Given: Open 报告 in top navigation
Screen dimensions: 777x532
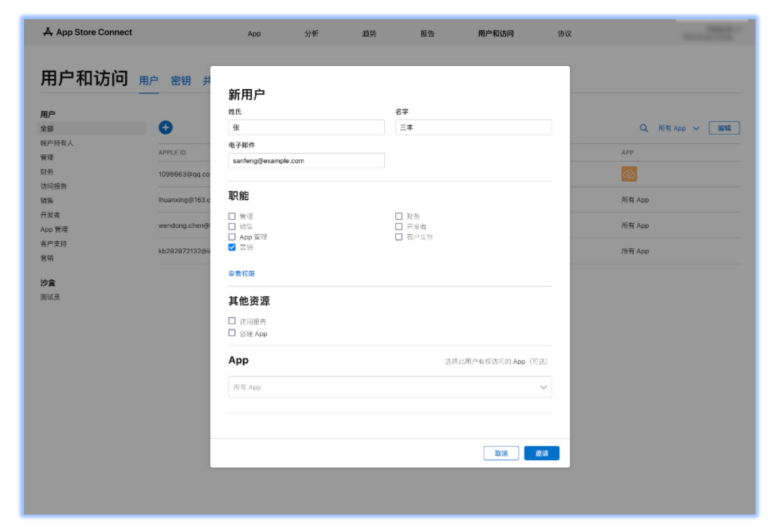Looking at the screenshot, I should (x=427, y=34).
